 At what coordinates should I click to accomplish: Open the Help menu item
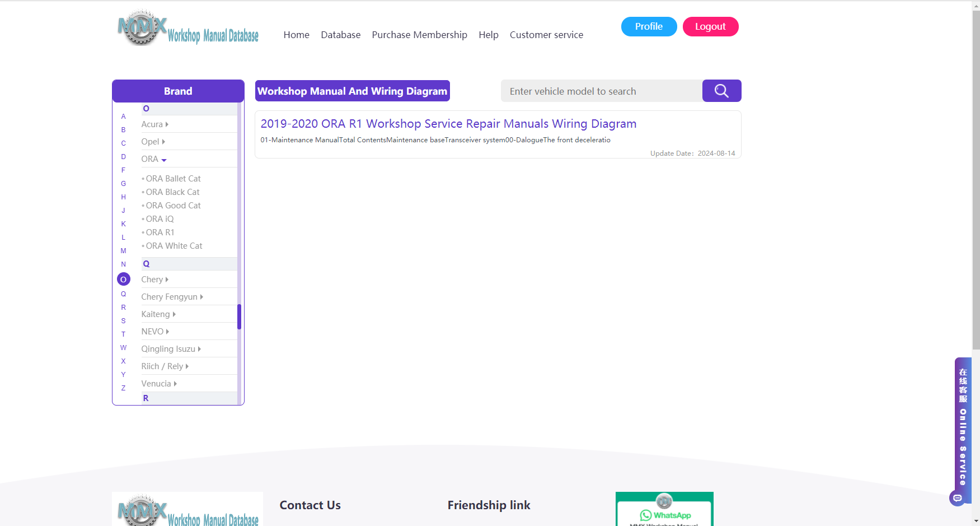click(489, 35)
